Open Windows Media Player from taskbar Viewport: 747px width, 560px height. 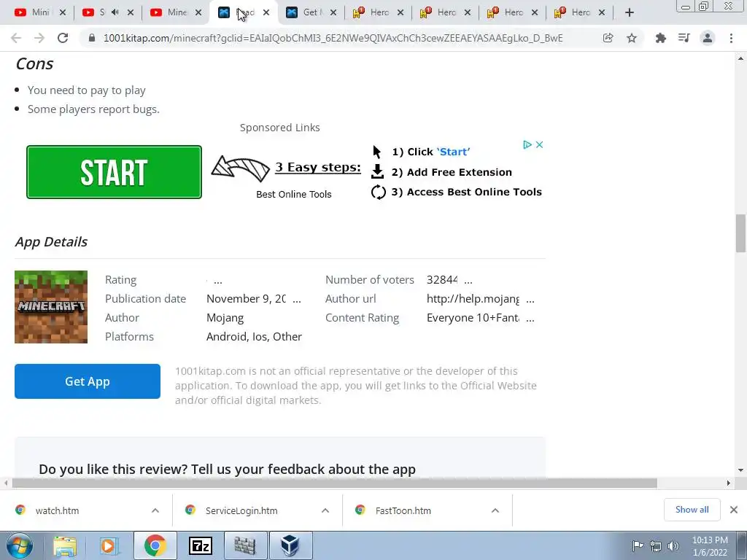(108, 545)
